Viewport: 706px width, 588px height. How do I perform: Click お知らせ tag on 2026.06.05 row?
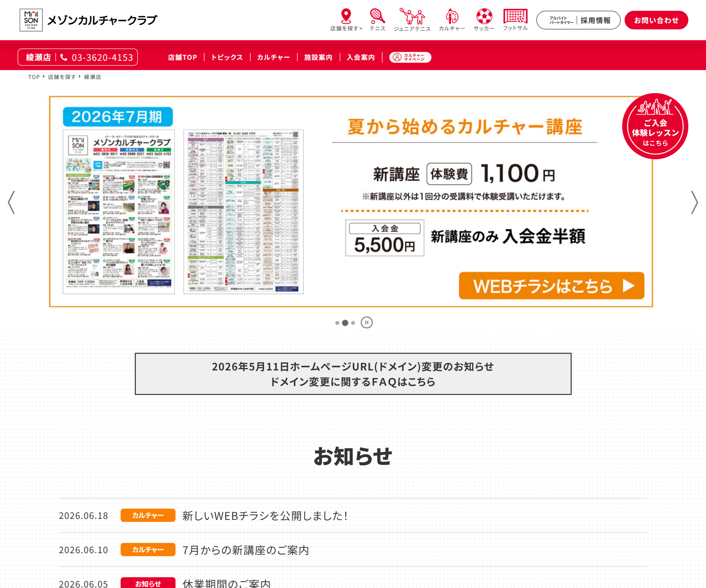coord(148,583)
